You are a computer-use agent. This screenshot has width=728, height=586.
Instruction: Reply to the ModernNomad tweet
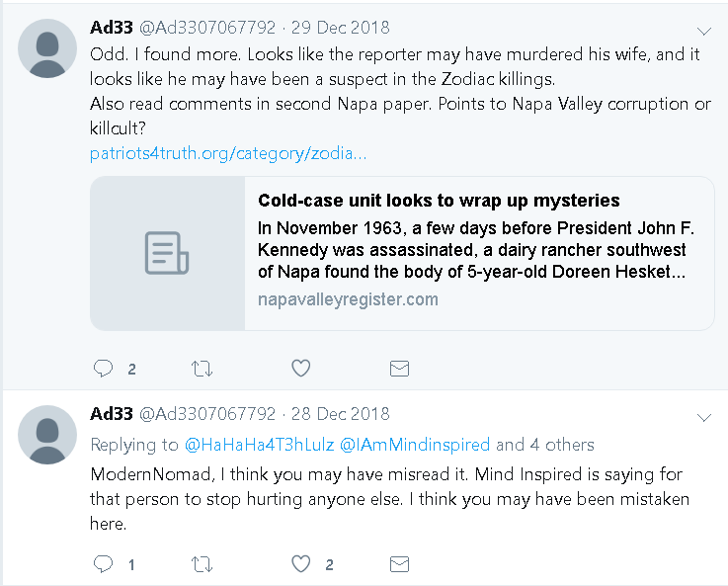pyautogui.click(x=103, y=564)
